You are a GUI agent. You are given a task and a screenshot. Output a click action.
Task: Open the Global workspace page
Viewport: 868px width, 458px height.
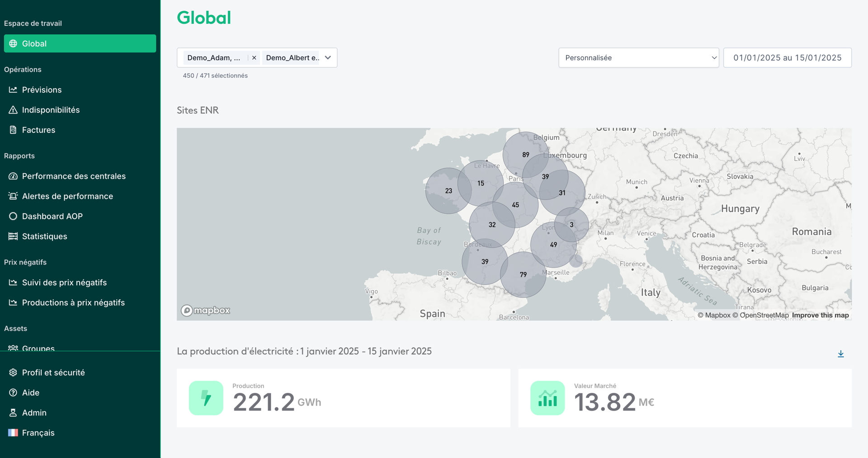click(x=80, y=43)
